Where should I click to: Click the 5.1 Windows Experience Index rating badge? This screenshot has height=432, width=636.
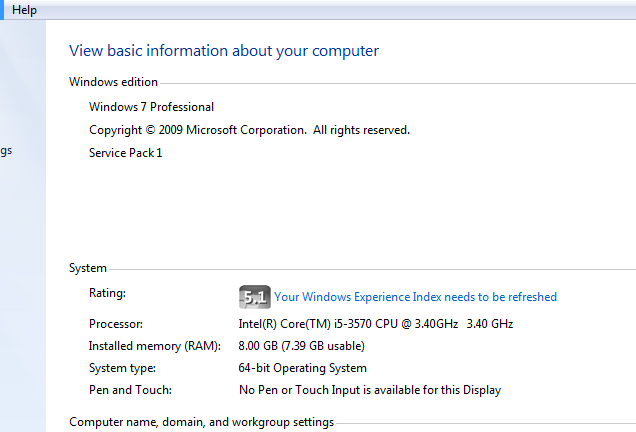click(x=255, y=297)
